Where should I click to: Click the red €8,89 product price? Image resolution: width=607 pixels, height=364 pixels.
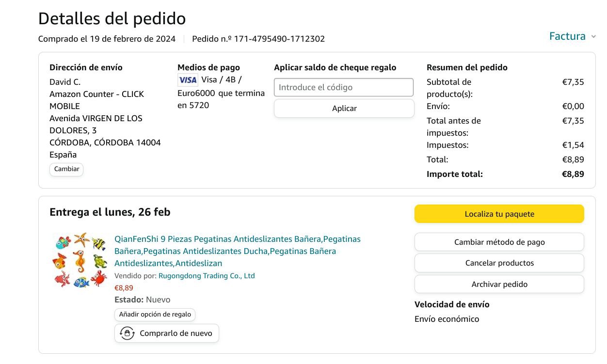point(124,288)
